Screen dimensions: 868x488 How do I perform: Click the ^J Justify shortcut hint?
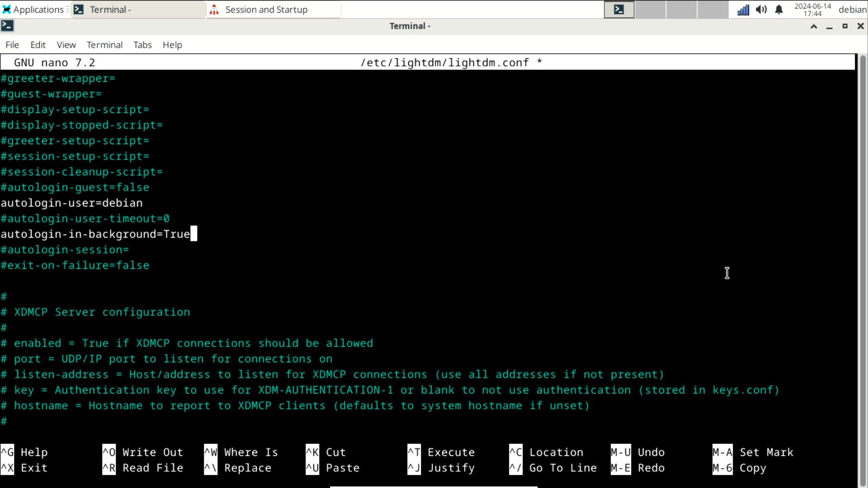(x=441, y=468)
